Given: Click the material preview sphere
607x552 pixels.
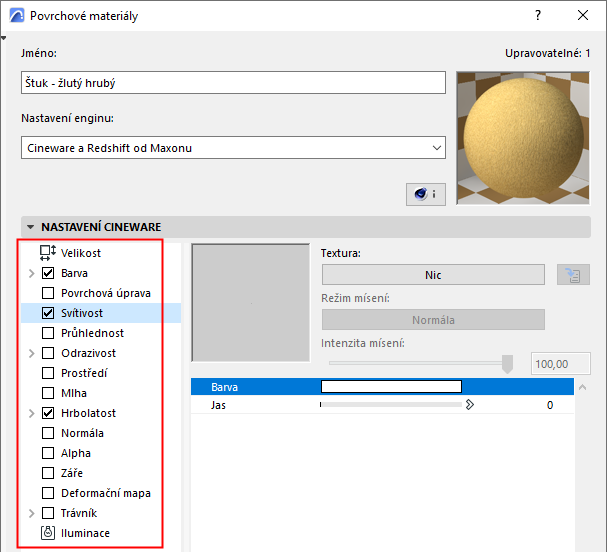Looking at the screenshot, I should coord(523,138).
